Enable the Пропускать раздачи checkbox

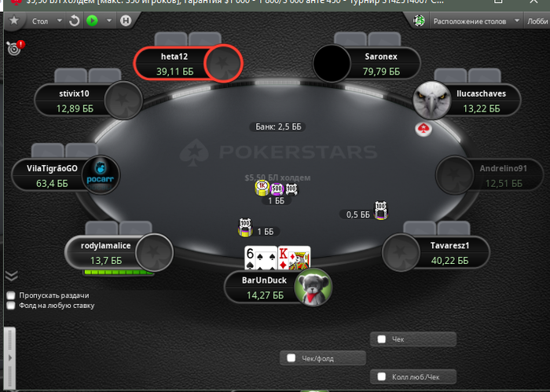pyautogui.click(x=11, y=295)
